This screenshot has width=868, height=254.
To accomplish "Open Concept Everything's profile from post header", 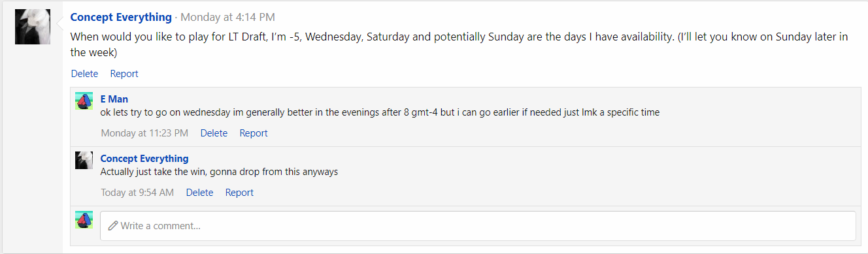I will pos(121,17).
